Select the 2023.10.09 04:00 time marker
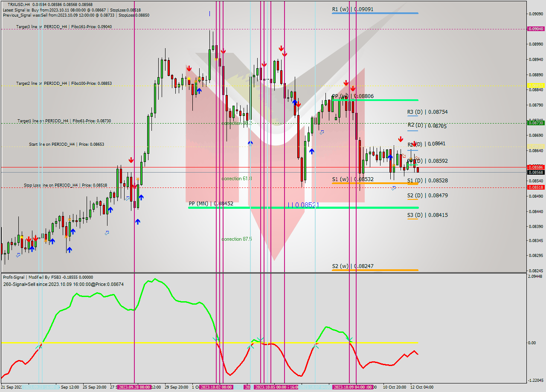This screenshot has width=546, height=392. point(349,387)
